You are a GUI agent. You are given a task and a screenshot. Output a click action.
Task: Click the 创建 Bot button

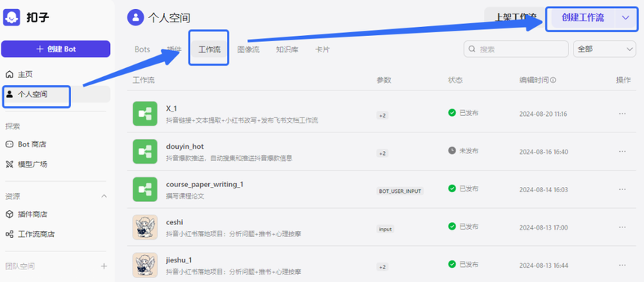pyautogui.click(x=56, y=49)
